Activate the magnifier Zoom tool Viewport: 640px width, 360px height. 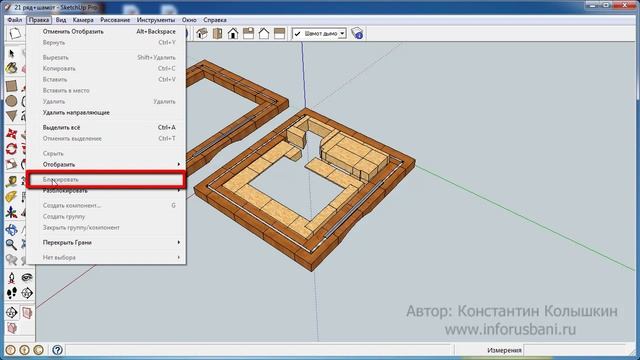point(11,244)
